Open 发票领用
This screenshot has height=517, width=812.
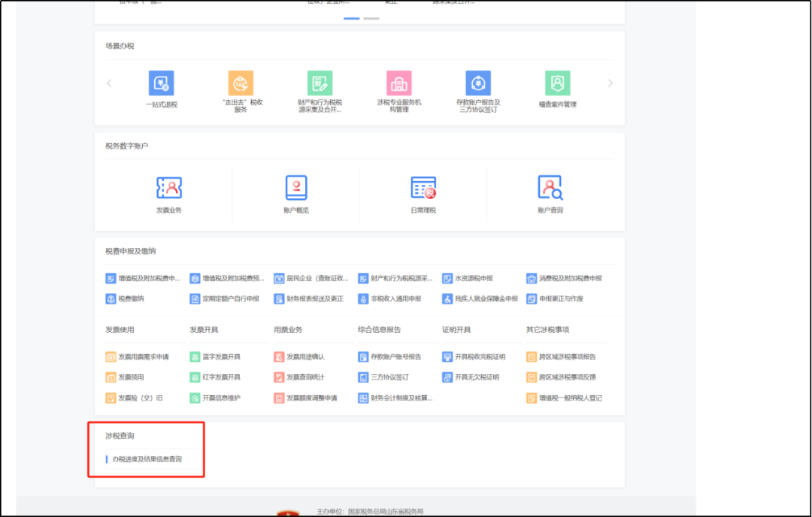tap(125, 377)
